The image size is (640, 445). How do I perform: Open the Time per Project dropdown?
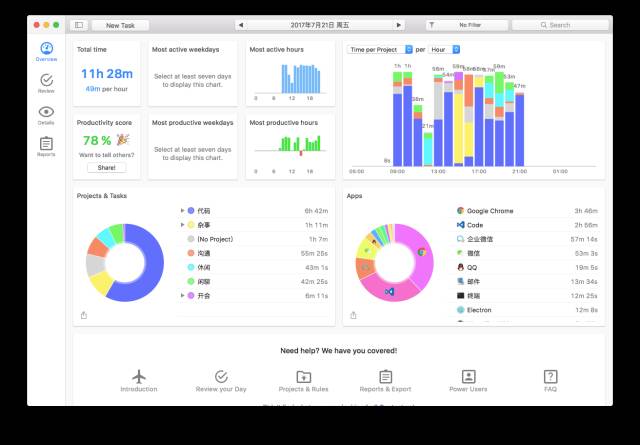[x=380, y=49]
